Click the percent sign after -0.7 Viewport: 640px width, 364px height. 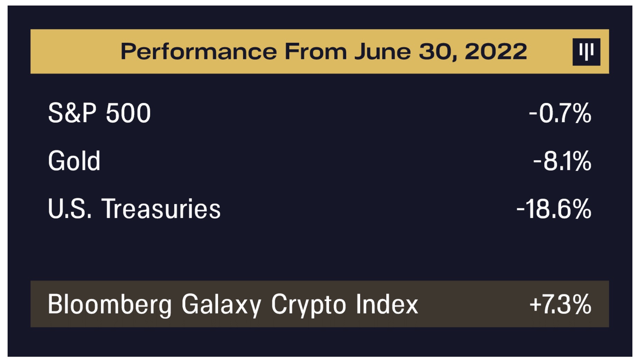(x=581, y=113)
